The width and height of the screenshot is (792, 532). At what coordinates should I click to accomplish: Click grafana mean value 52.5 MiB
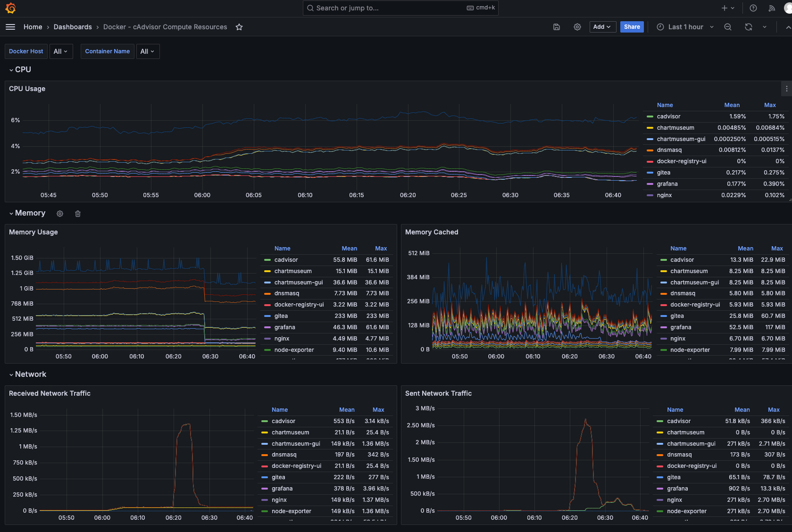click(x=741, y=327)
